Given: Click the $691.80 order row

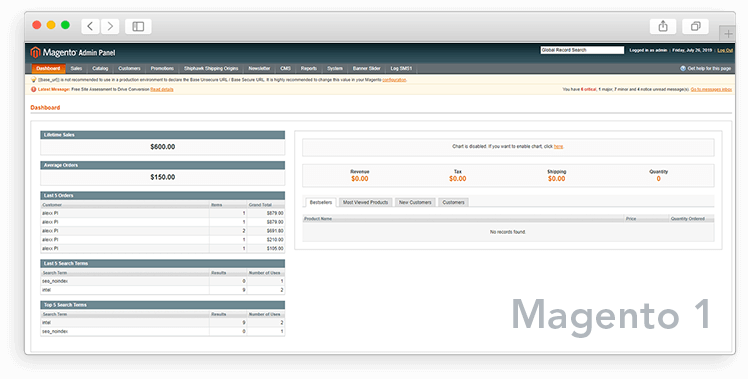Looking at the screenshot, I should [x=163, y=231].
